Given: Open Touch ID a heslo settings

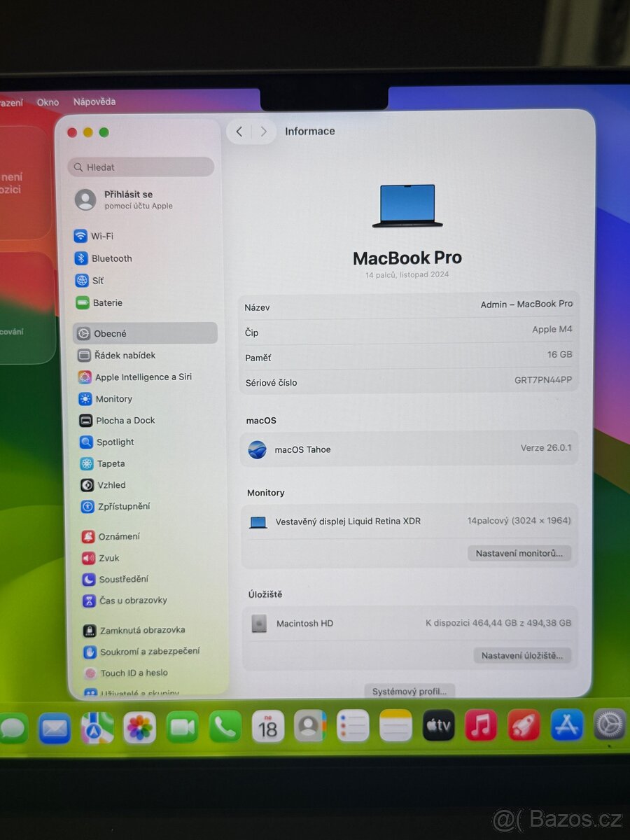Looking at the screenshot, I should [127, 673].
